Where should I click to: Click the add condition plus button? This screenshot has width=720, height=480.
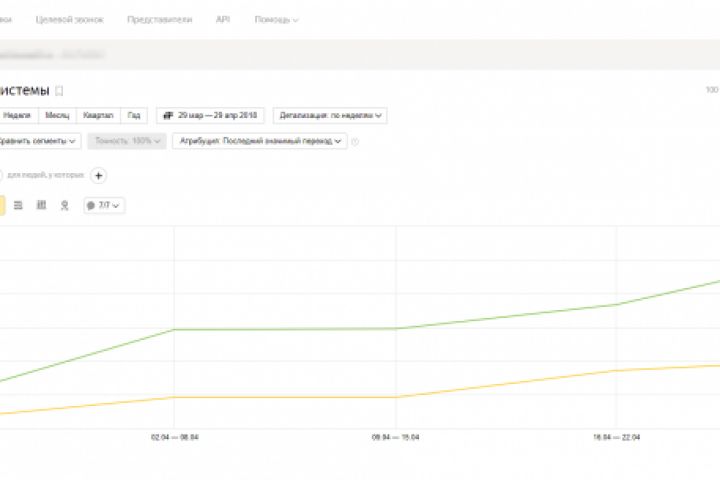click(x=98, y=176)
